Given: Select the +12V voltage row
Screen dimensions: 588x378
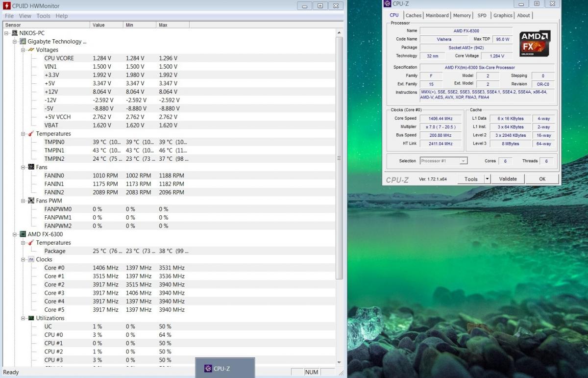Looking at the screenshot, I should [169, 92].
